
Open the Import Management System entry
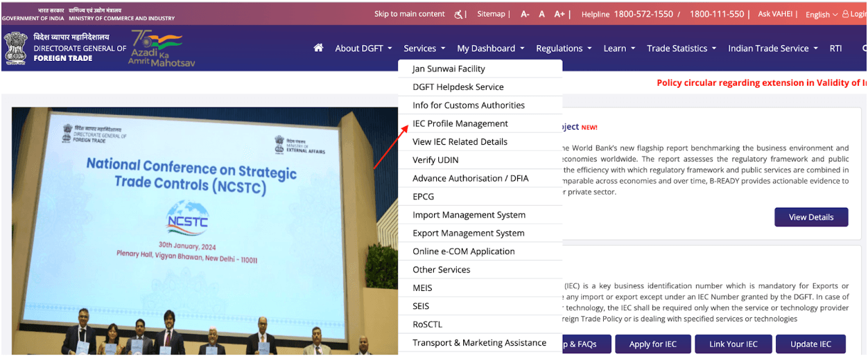(x=469, y=215)
